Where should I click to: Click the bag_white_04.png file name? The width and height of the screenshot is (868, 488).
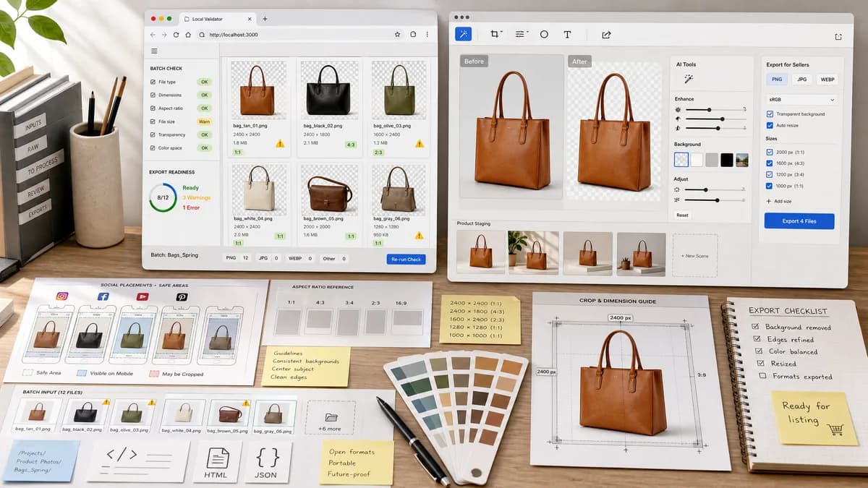coord(254,218)
